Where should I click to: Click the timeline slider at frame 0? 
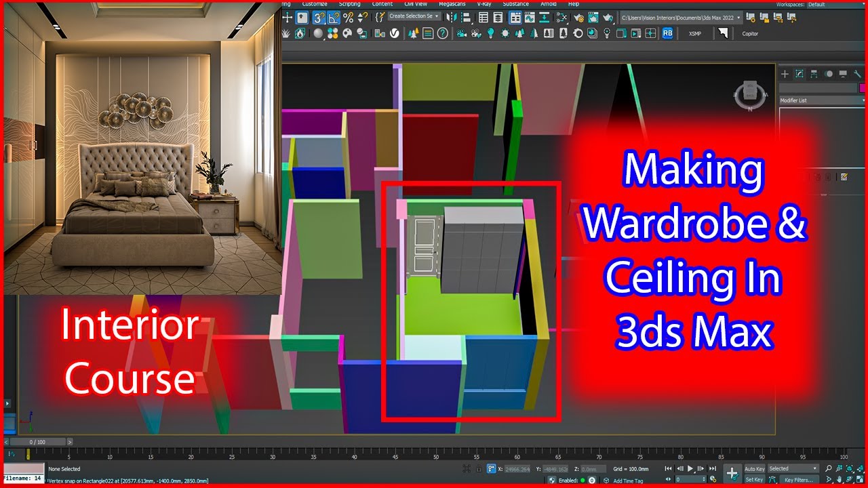pyautogui.click(x=28, y=453)
